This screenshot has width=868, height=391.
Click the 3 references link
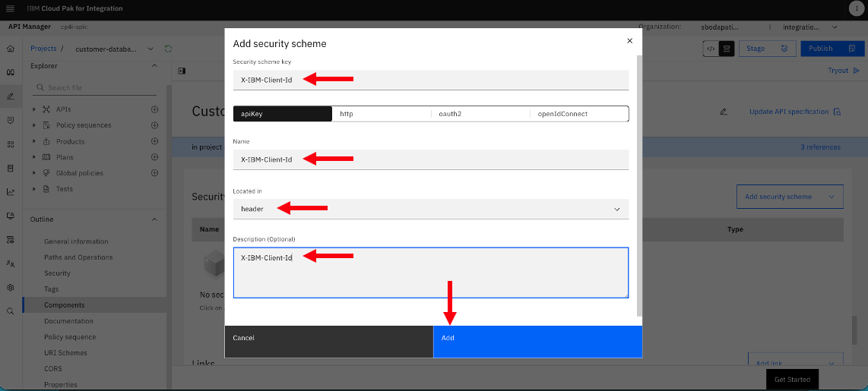820,147
